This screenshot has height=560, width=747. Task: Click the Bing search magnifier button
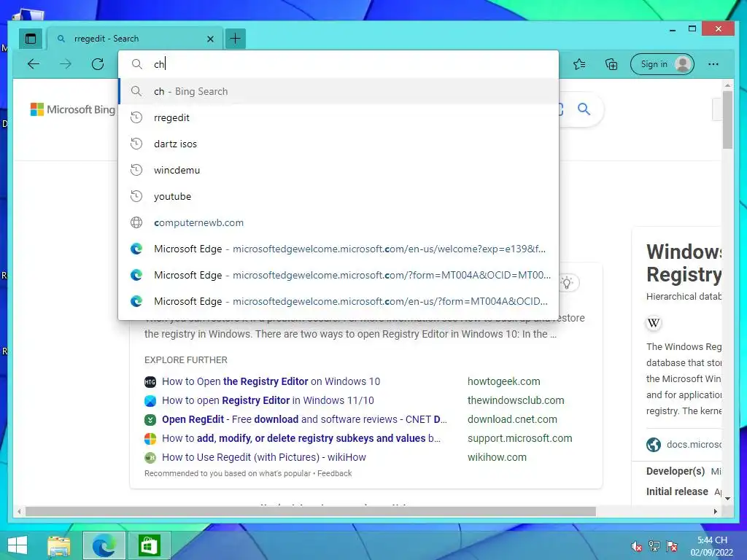(584, 109)
